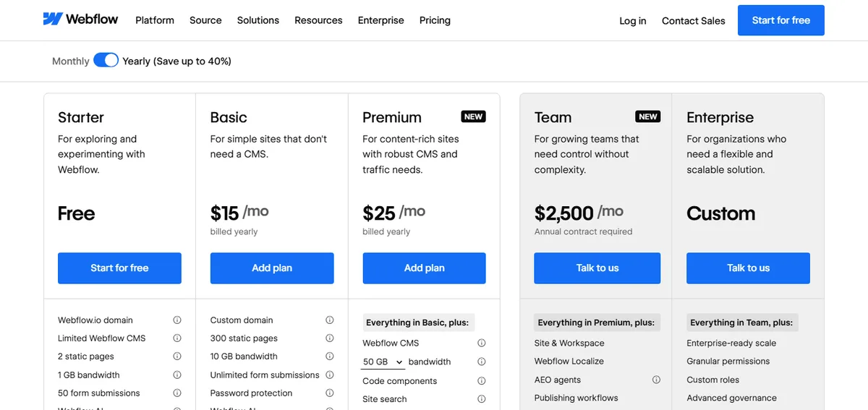The height and width of the screenshot is (410, 868).
Task: Open the Resources menu
Action: coord(318,20)
